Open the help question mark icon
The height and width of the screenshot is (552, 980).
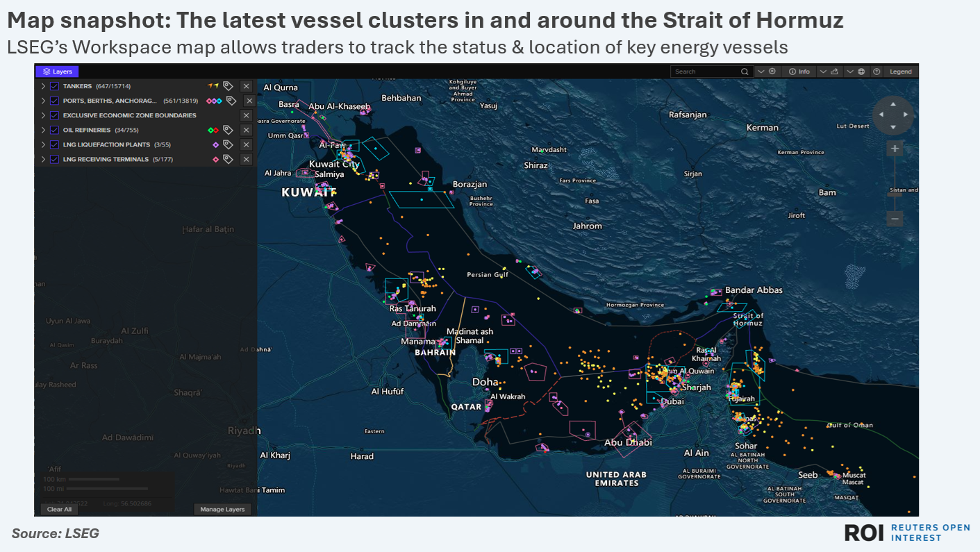pyautogui.click(x=877, y=72)
